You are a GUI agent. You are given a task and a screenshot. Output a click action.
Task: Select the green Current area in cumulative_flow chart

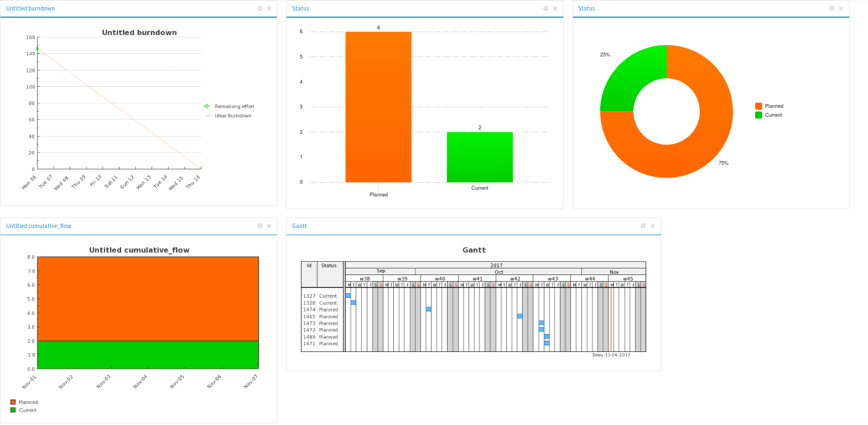pos(148,355)
